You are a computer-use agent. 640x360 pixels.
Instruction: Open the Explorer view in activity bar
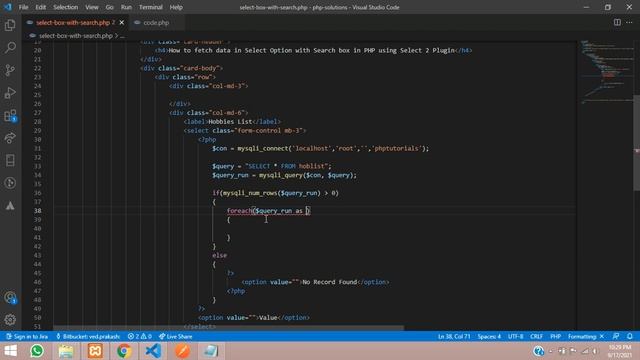(10, 25)
